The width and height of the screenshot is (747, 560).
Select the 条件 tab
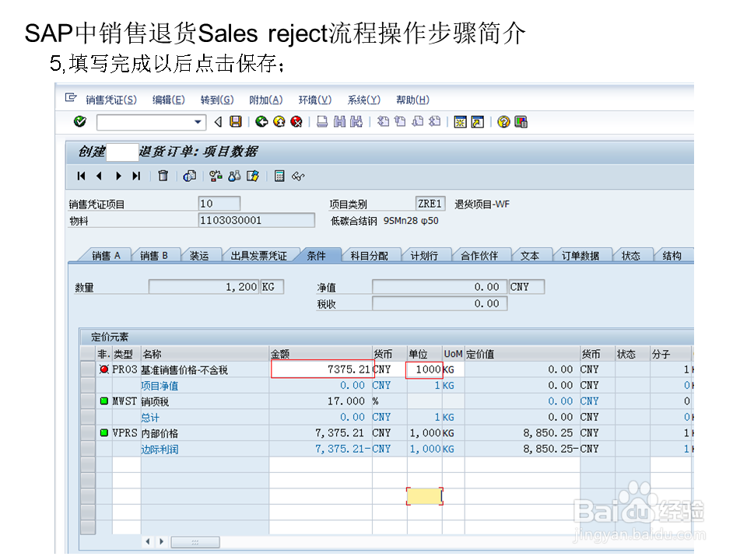tap(317, 256)
